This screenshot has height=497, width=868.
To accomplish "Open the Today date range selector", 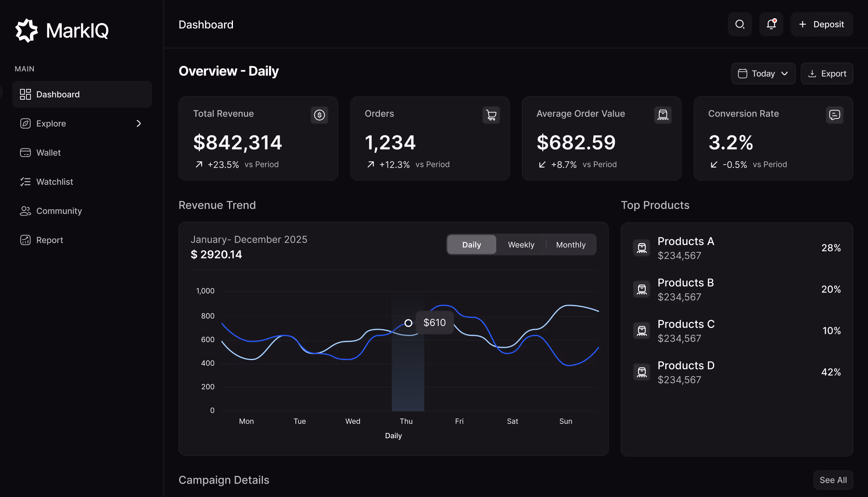I will pos(763,73).
